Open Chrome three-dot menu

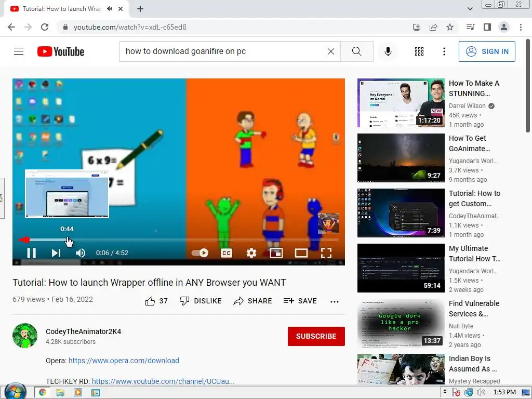[521, 27]
